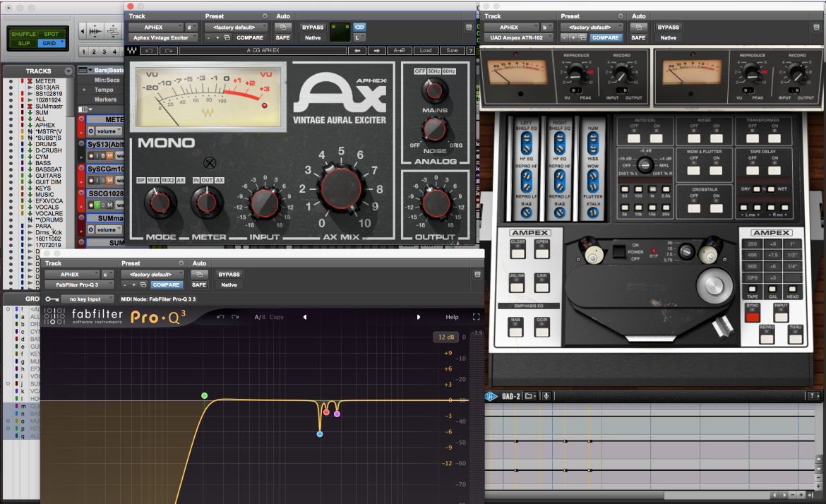Click the COMPARE button in Aphex plugin header

(x=250, y=37)
